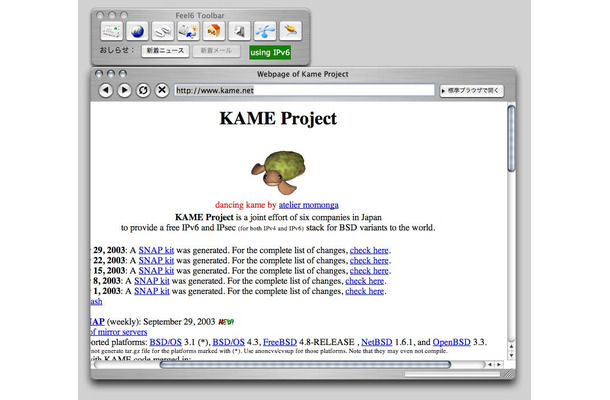The height and width of the screenshot is (400, 610).
Task: Click the scroll right arrow
Action: [x=498, y=365]
